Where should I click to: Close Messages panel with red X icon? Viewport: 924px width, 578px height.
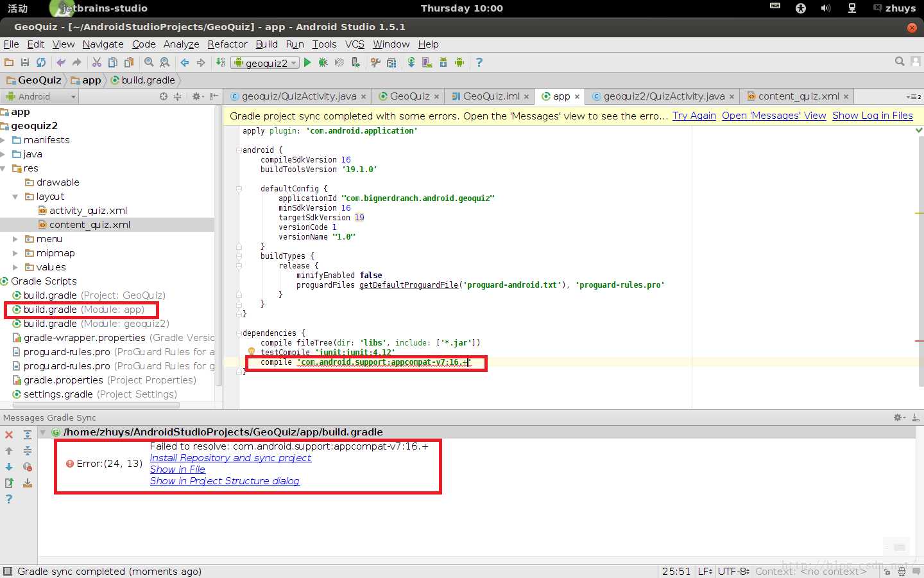click(9, 435)
